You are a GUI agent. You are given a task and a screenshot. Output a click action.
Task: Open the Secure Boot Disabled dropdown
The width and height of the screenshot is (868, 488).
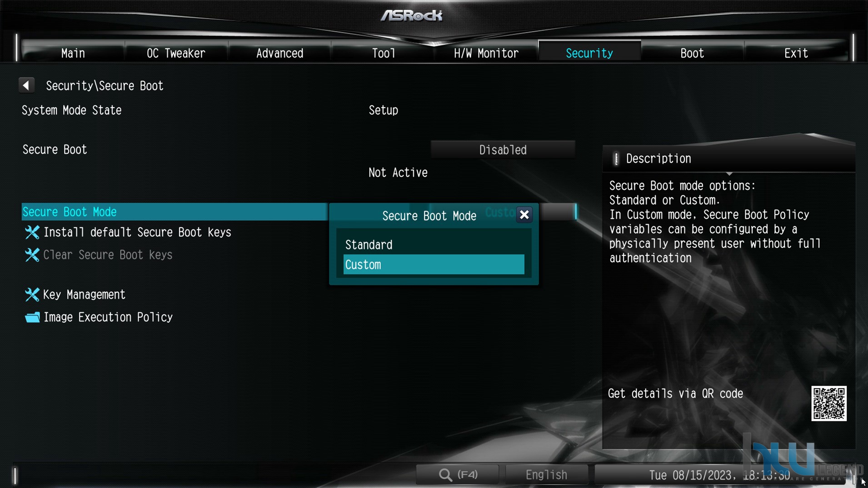[503, 150]
